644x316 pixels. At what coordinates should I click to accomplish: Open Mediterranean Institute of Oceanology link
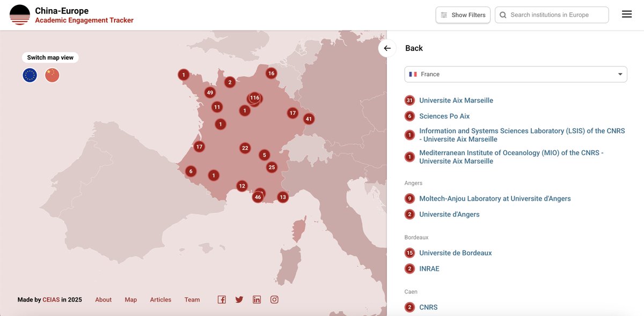click(x=511, y=157)
